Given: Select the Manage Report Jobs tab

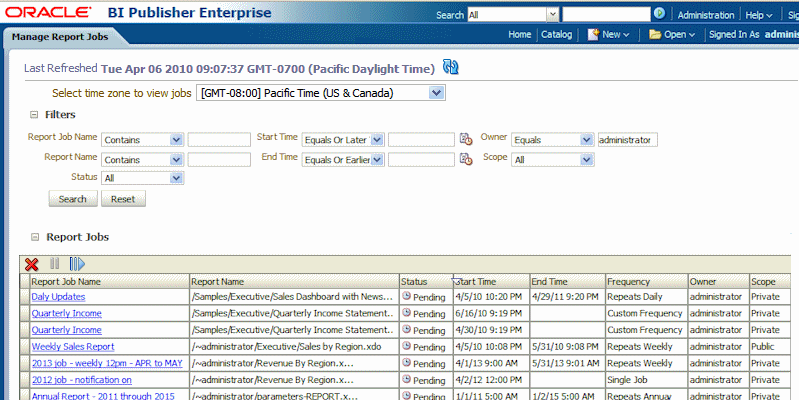Looking at the screenshot, I should tap(60, 37).
